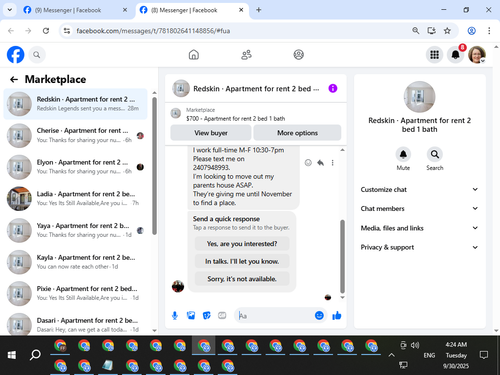This screenshot has height=375, width=500.
Task: Expand Privacy & support section
Action: click(419, 247)
